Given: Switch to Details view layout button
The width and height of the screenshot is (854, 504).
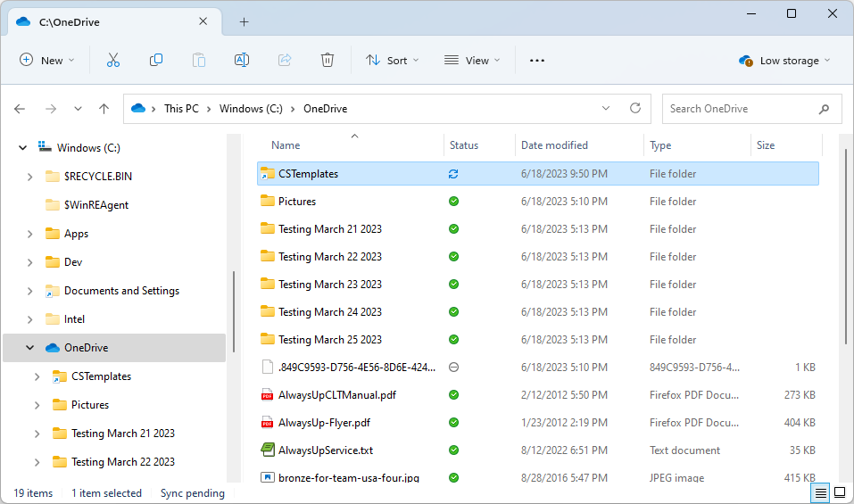Looking at the screenshot, I should 819,492.
